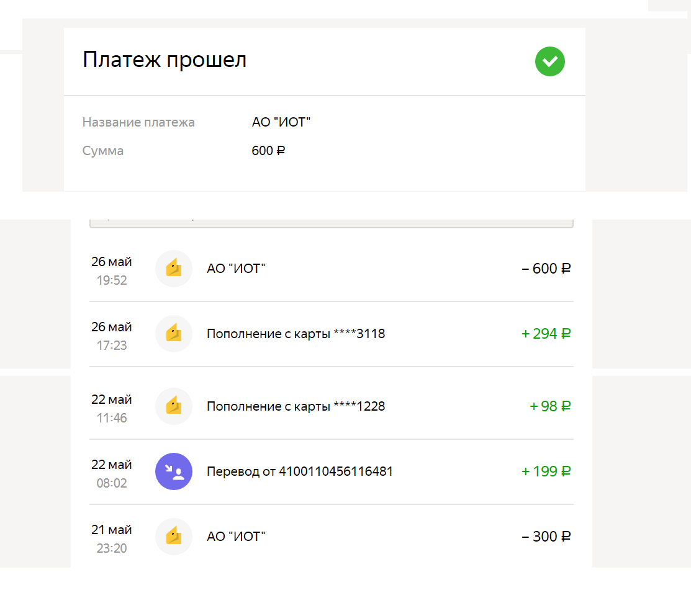
Task: Click the "Название платежа" label
Action: [x=138, y=122]
